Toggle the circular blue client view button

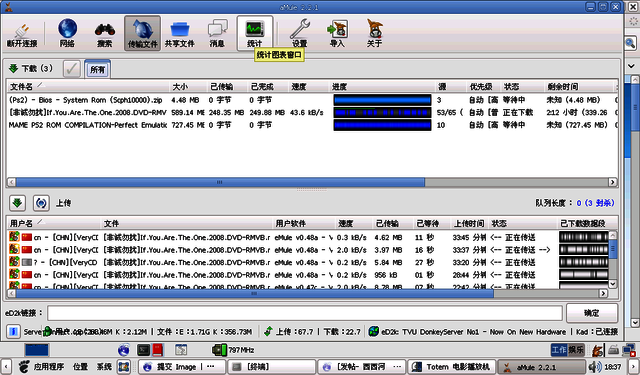(41, 203)
